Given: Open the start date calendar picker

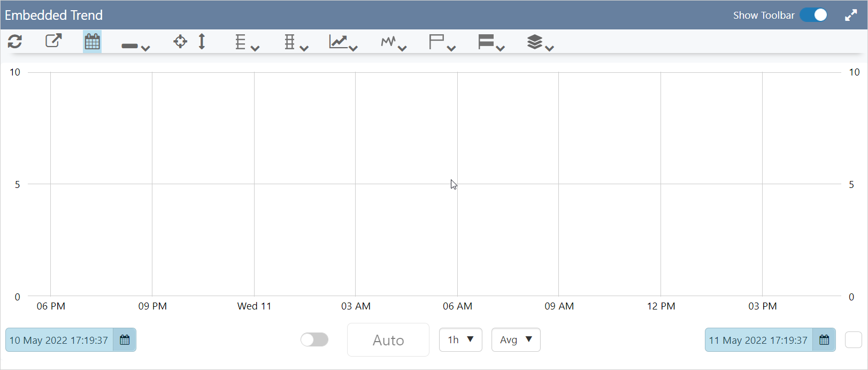Looking at the screenshot, I should pos(125,340).
